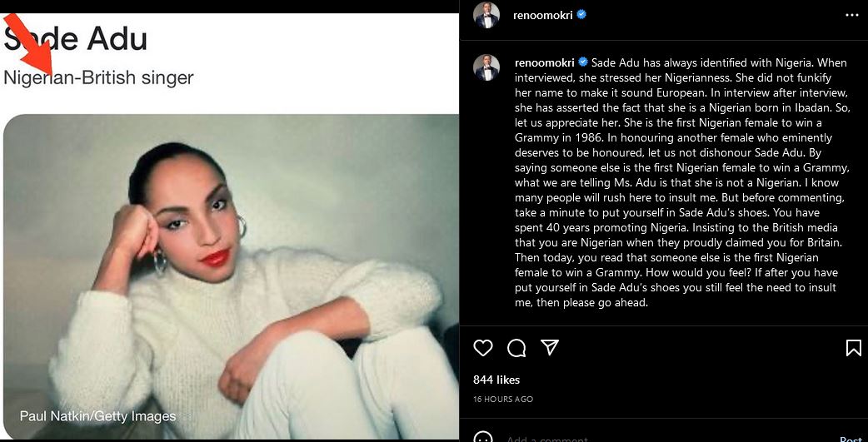Share the post using the paper plane icon
The width and height of the screenshot is (868, 442).
550,347
